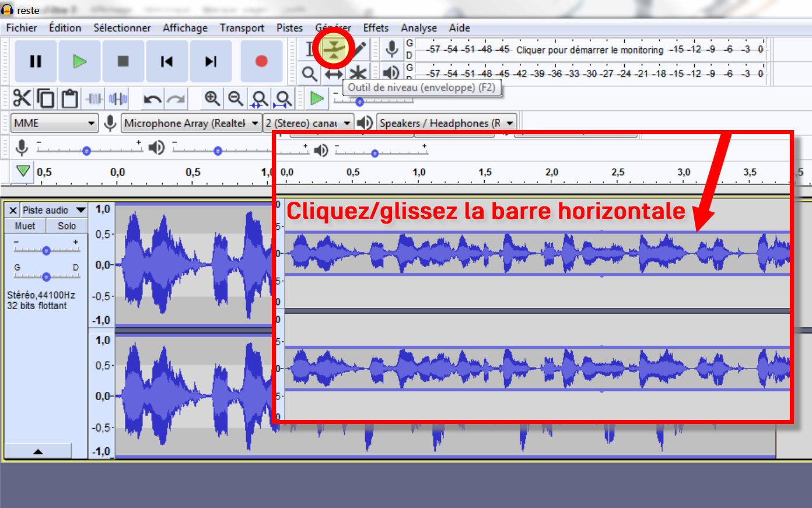Enable Solo on the audio track
Screen dimensions: 812x508
pos(66,226)
